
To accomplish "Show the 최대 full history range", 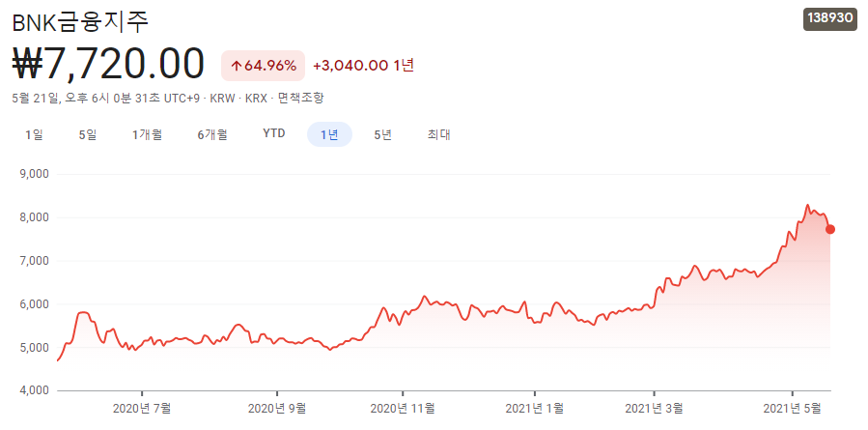I will [438, 134].
